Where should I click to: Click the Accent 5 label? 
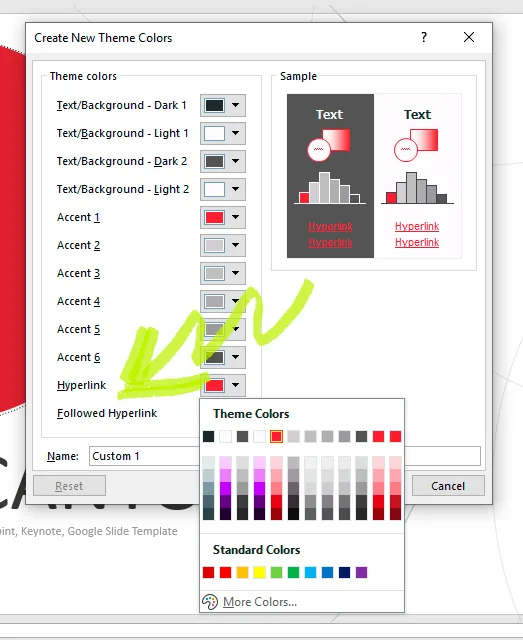[x=78, y=329]
